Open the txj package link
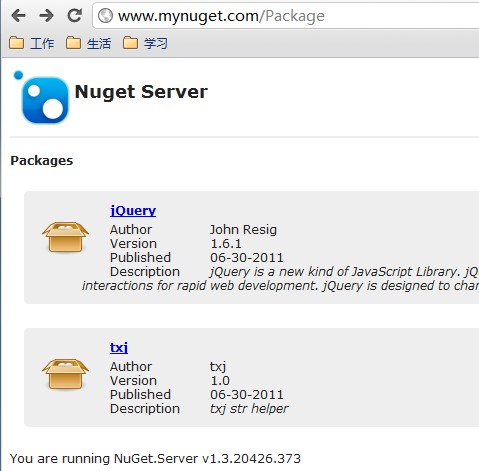The width and height of the screenshot is (479, 471). pos(119,347)
